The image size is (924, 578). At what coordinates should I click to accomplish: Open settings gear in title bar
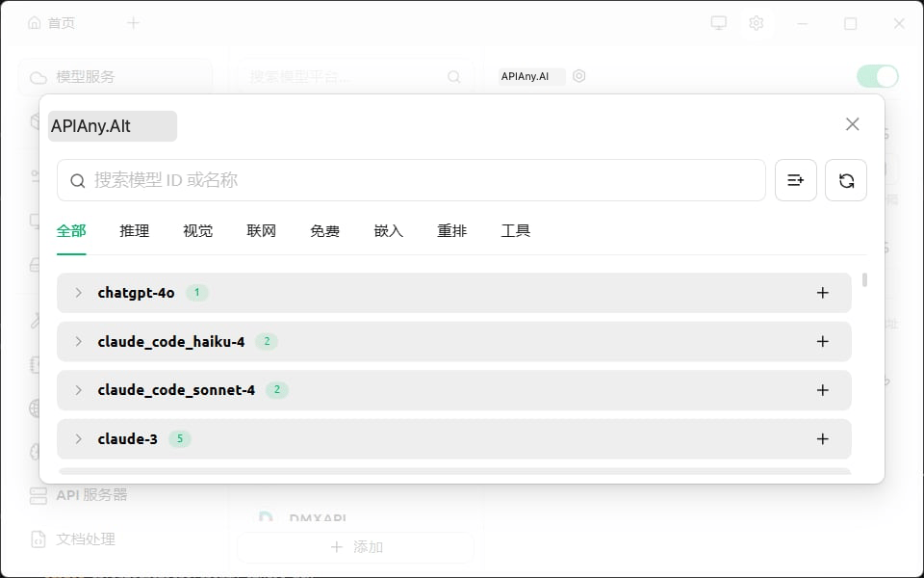[757, 23]
